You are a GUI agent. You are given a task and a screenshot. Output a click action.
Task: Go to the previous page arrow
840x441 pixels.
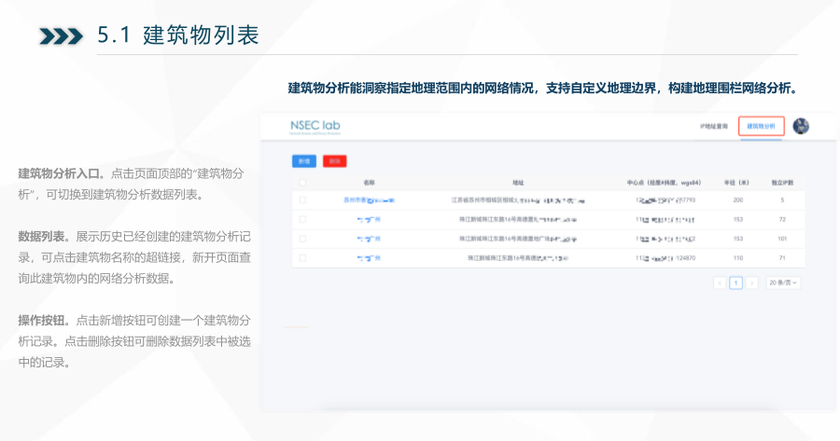tap(720, 283)
